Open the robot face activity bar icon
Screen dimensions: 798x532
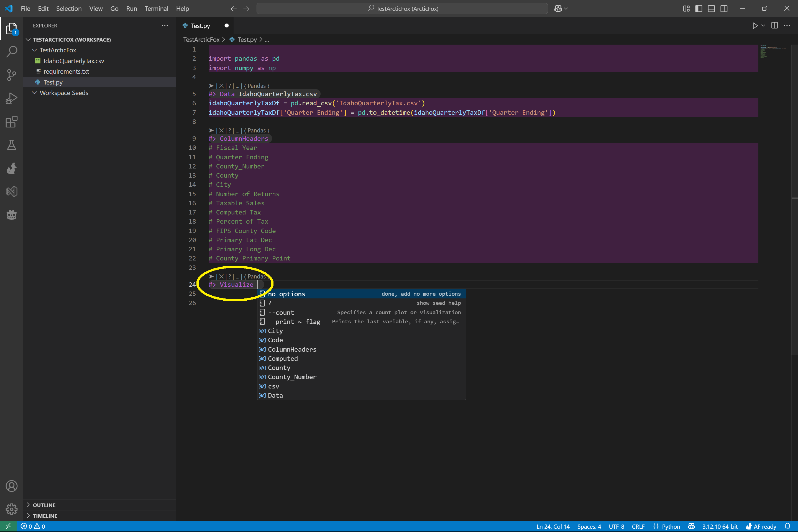12,215
